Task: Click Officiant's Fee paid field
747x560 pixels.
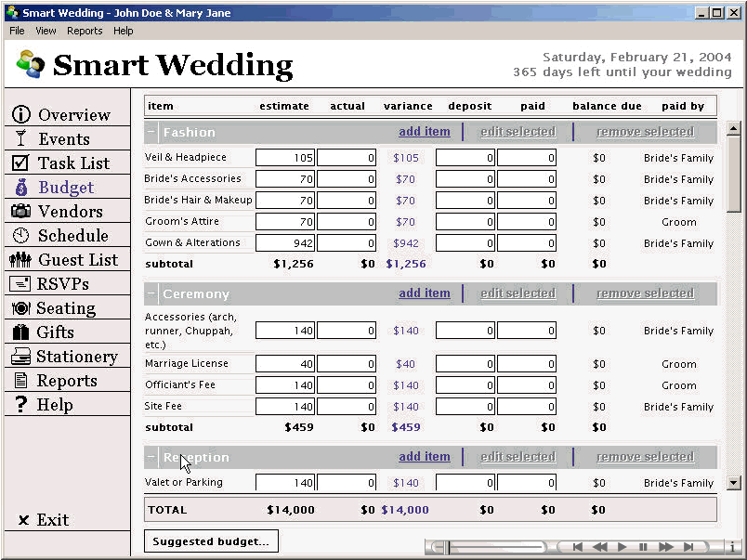Action: coord(527,385)
